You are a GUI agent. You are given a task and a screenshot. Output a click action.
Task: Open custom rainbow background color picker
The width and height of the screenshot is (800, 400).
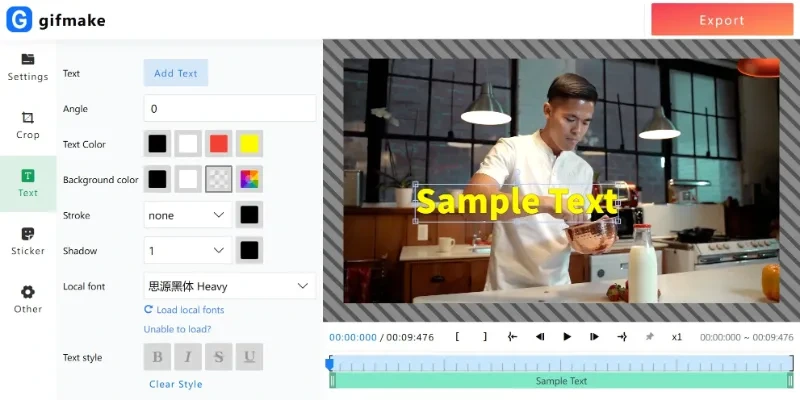[249, 179]
